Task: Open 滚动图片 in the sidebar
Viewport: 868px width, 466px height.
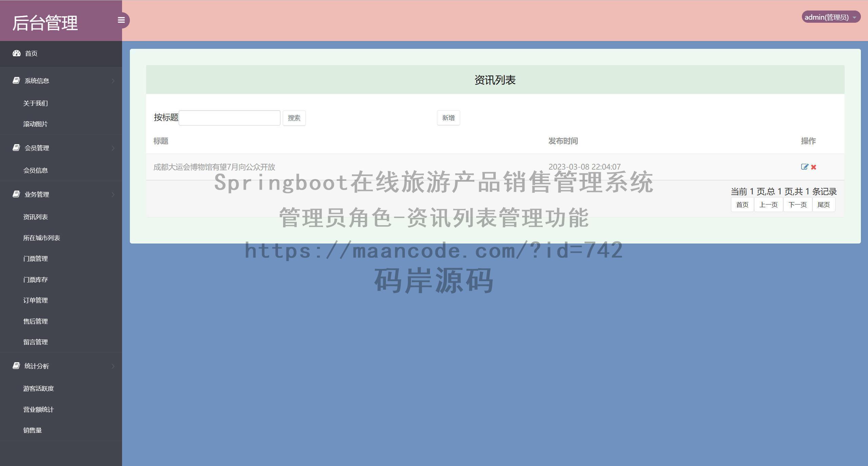Action: click(x=35, y=124)
